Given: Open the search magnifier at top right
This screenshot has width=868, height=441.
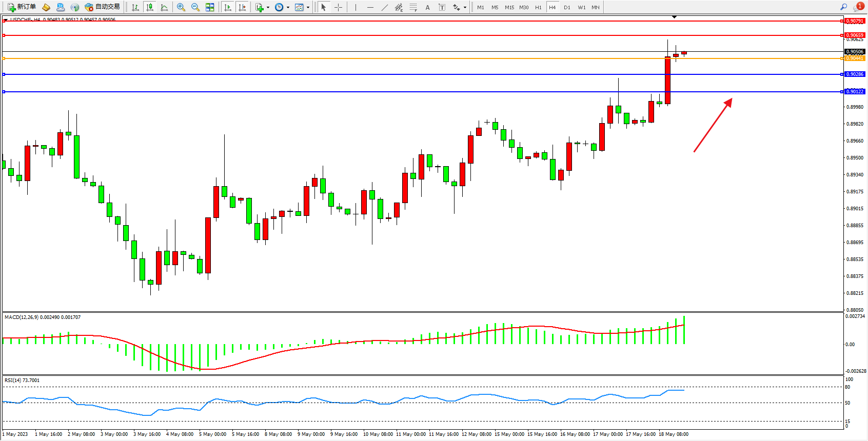Looking at the screenshot, I should point(843,7).
